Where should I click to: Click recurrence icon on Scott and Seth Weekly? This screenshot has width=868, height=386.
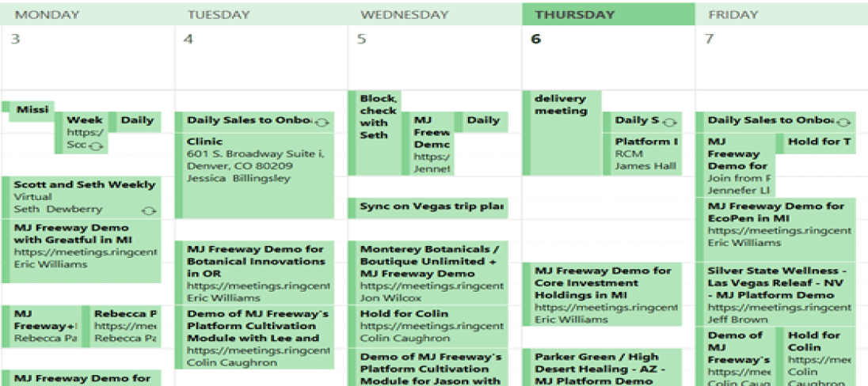click(x=149, y=210)
